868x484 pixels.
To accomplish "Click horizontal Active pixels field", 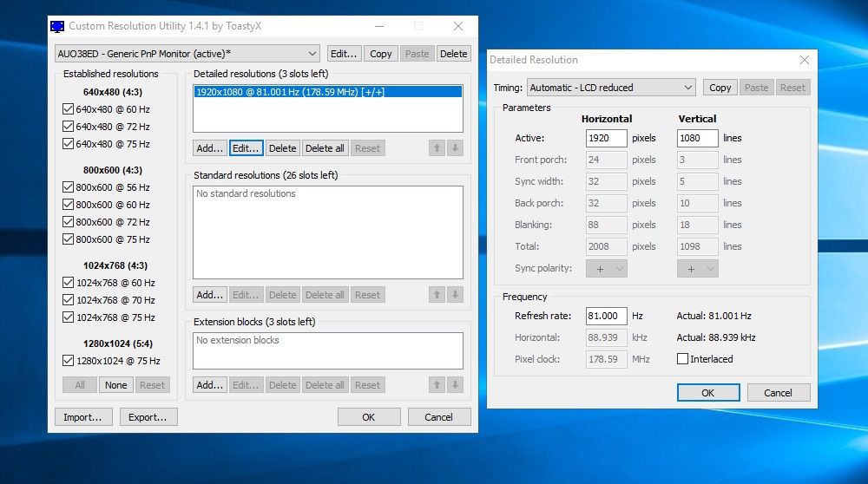I will [x=607, y=138].
